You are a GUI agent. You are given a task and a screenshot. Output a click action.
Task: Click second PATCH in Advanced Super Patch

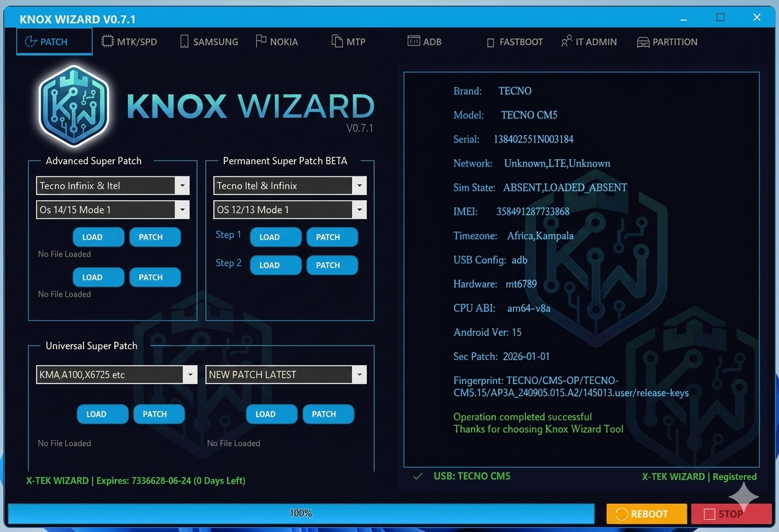155,277
